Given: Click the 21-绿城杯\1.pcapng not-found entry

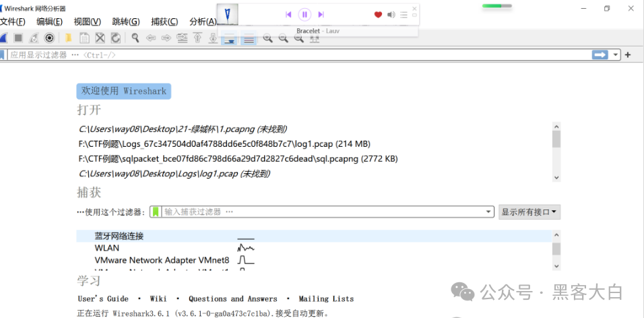Looking at the screenshot, I should 183,129.
